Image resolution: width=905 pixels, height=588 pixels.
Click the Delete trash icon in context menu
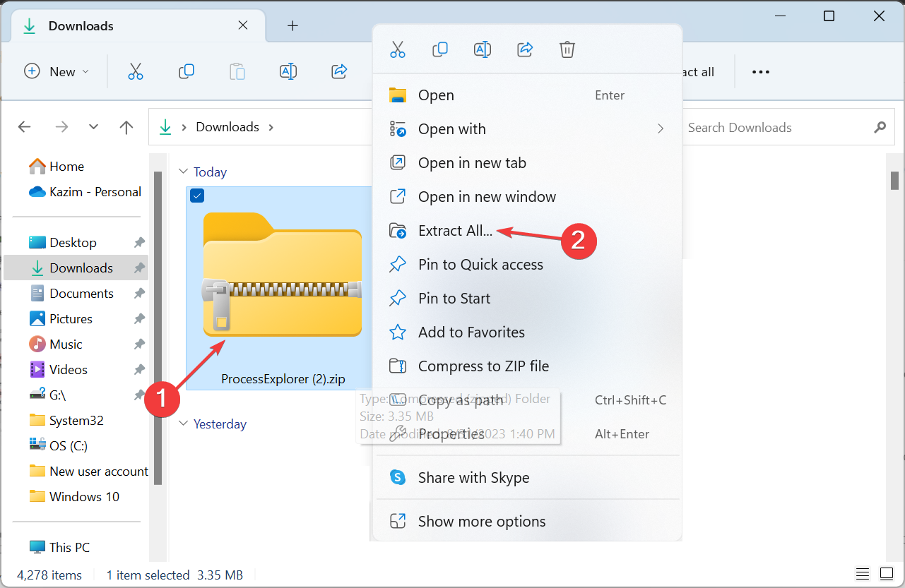[567, 49]
